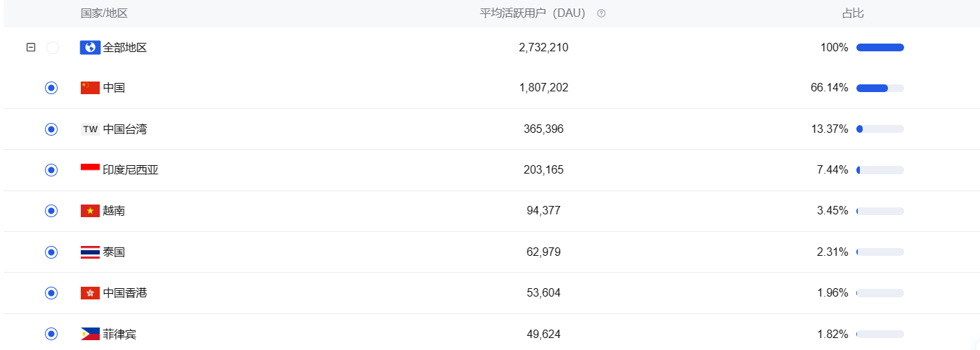980x350 pixels.
Task: Click the globe icon for 全部地区
Action: coord(90,48)
